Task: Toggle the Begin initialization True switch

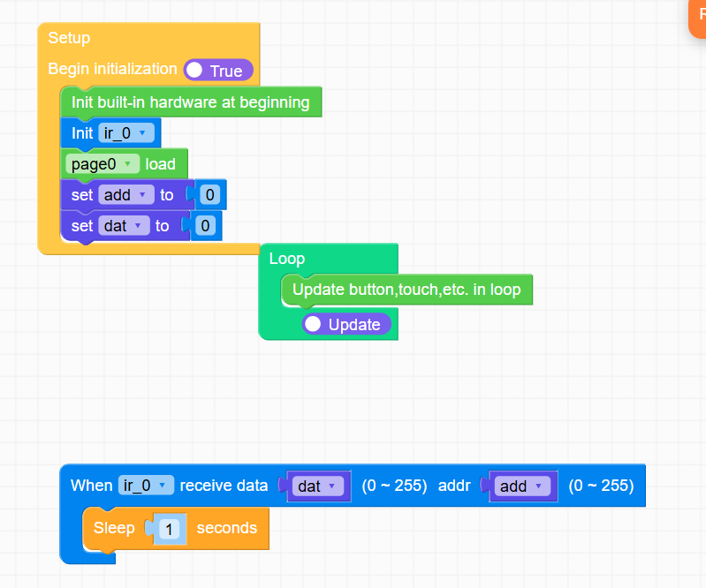Action: click(217, 71)
